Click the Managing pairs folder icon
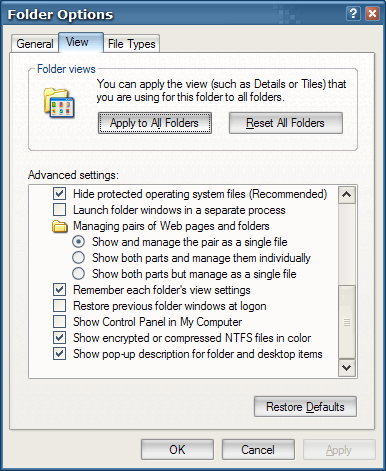The image size is (386, 471). click(60, 226)
